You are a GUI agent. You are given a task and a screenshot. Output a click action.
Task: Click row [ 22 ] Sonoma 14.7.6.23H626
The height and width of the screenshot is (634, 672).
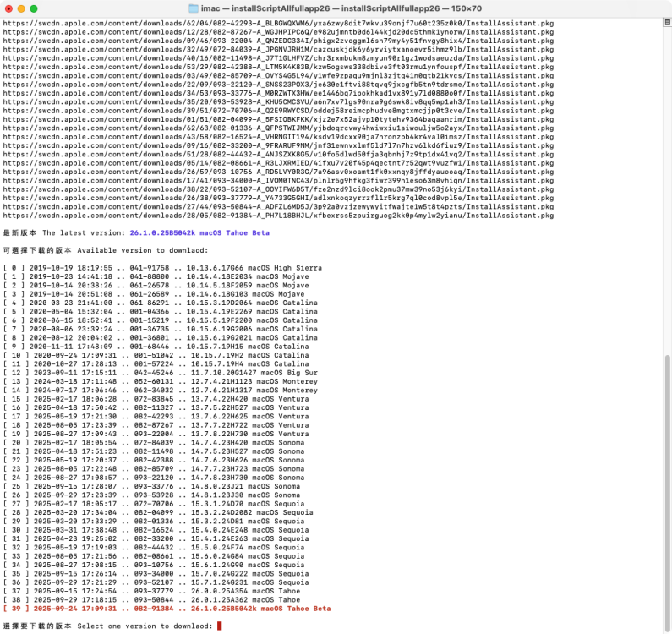click(x=154, y=460)
